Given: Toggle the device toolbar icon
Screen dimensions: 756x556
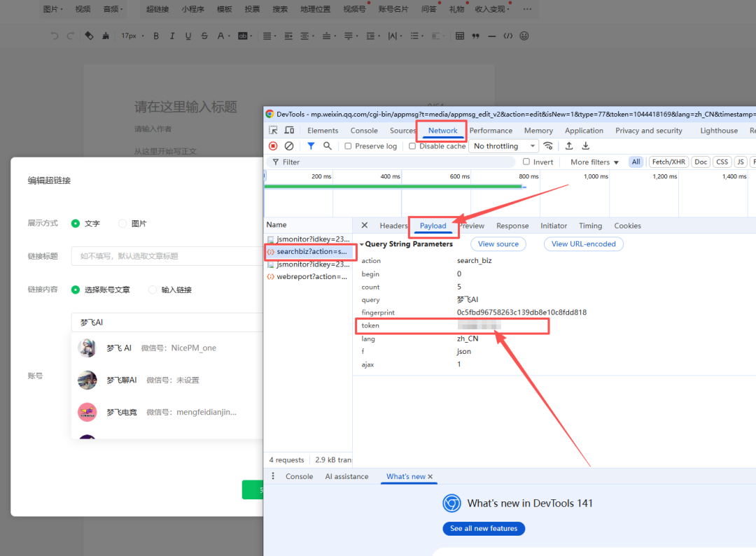Looking at the screenshot, I should [289, 131].
